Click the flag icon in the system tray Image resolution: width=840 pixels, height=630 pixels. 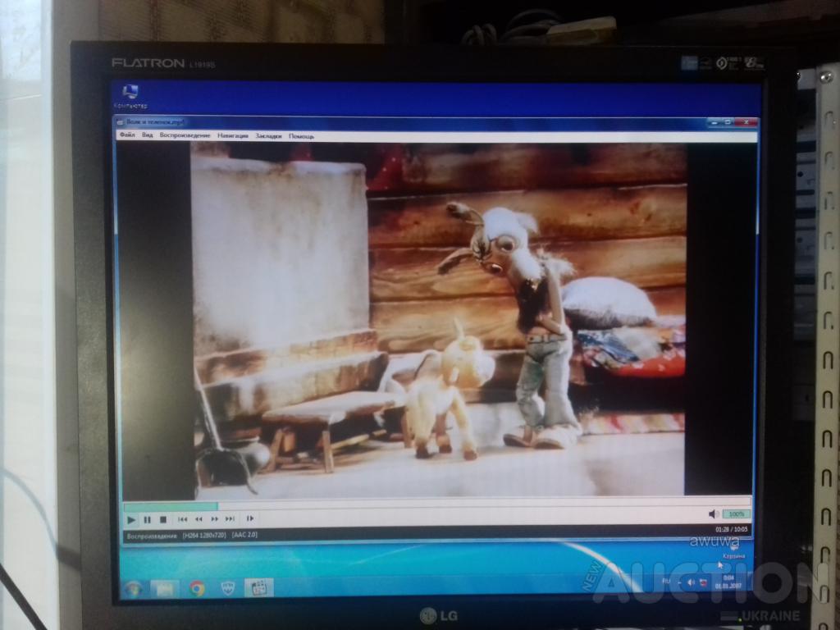pyautogui.click(x=703, y=582)
